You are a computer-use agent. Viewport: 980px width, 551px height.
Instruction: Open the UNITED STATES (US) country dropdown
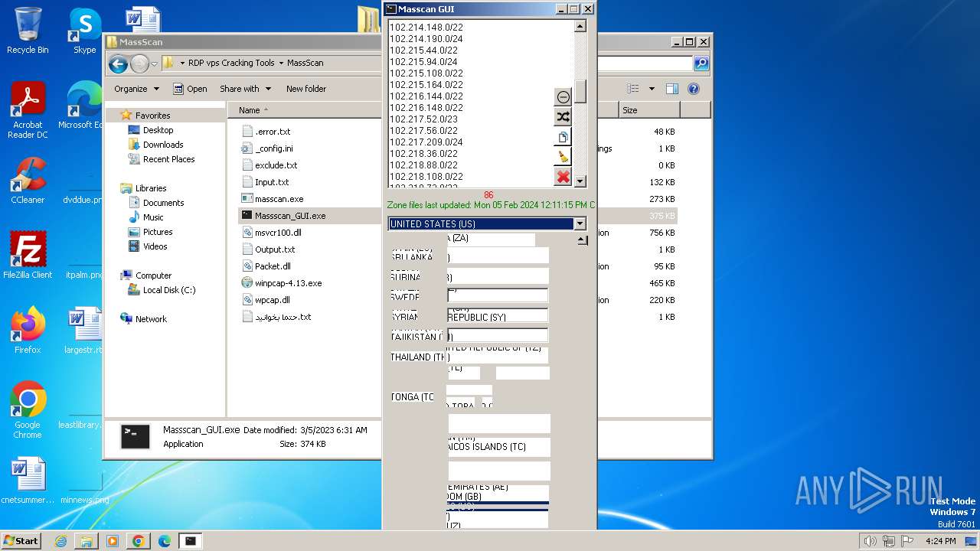click(x=580, y=224)
